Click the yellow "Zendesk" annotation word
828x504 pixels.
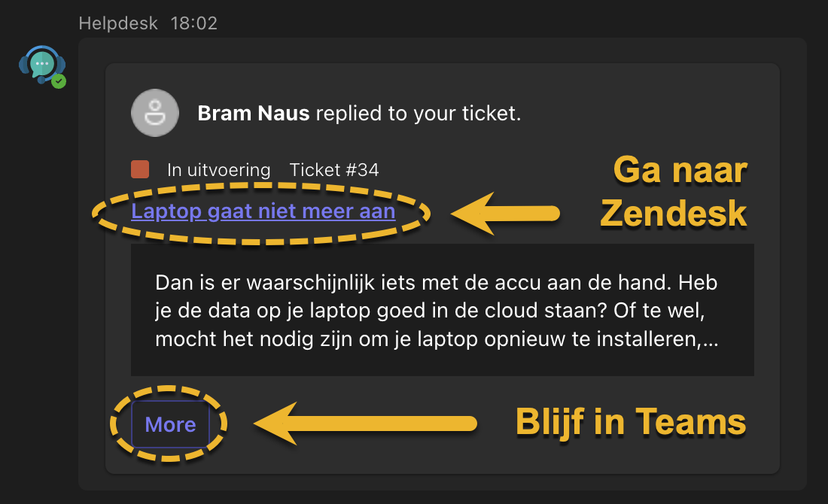pos(673,214)
